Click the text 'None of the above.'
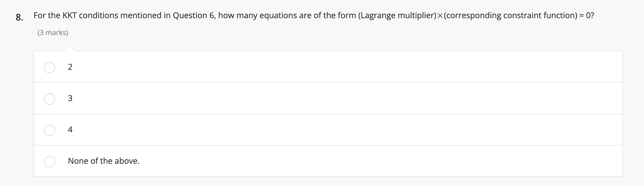This screenshot has width=644, height=186. click(104, 161)
